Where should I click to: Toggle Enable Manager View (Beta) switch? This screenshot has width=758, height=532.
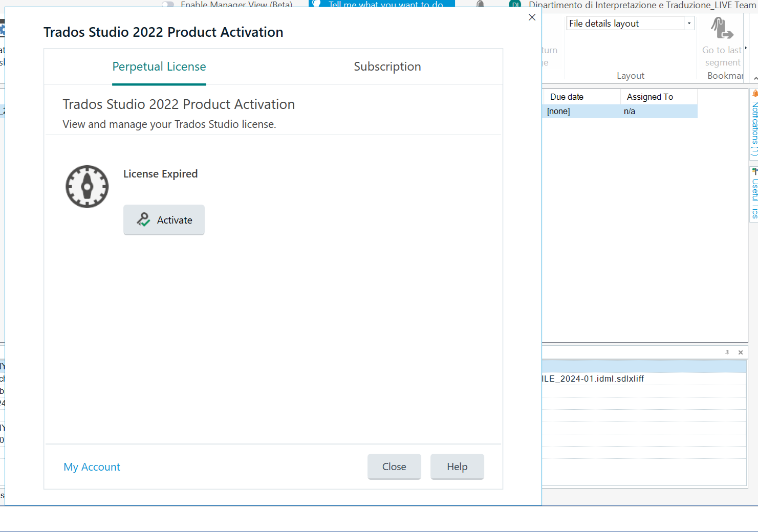click(x=168, y=5)
